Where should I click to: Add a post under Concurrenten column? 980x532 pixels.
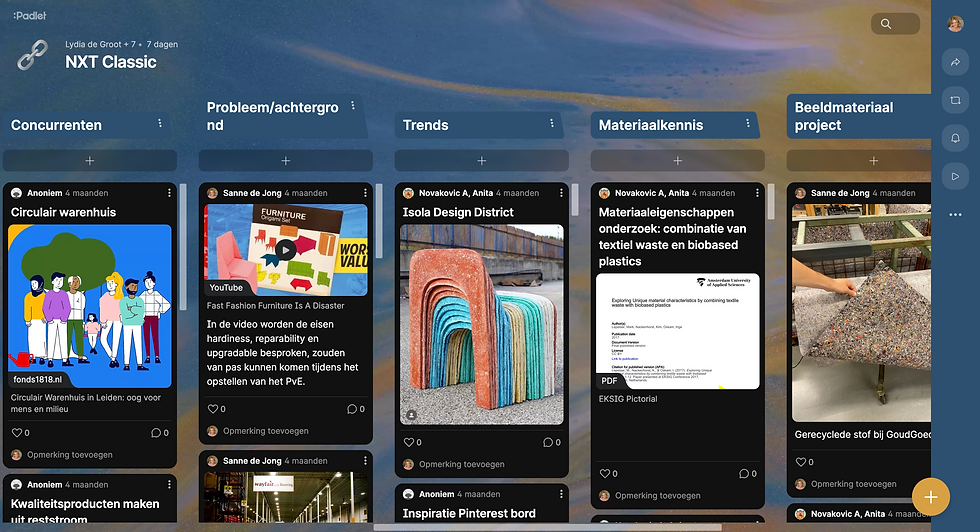click(x=90, y=161)
